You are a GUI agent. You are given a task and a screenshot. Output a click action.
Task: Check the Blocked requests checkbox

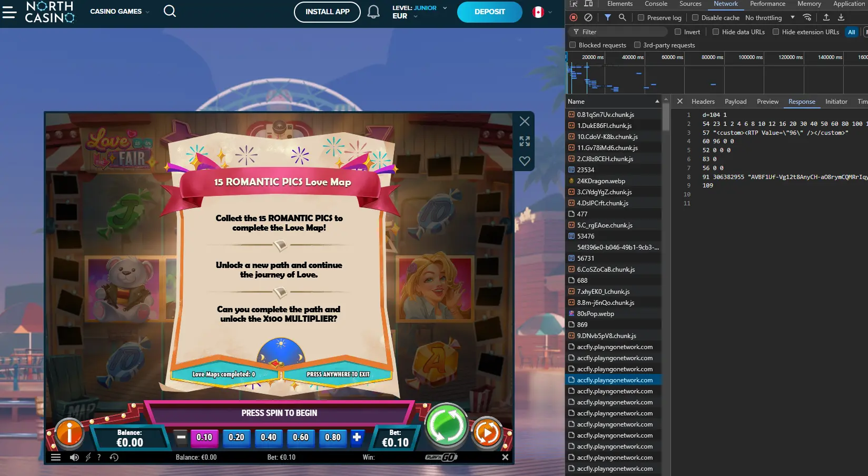573,45
